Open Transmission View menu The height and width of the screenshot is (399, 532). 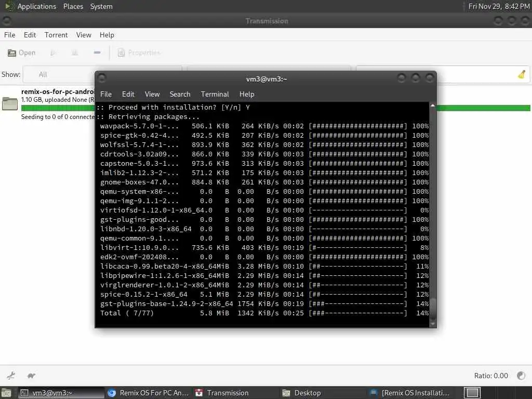tap(84, 35)
